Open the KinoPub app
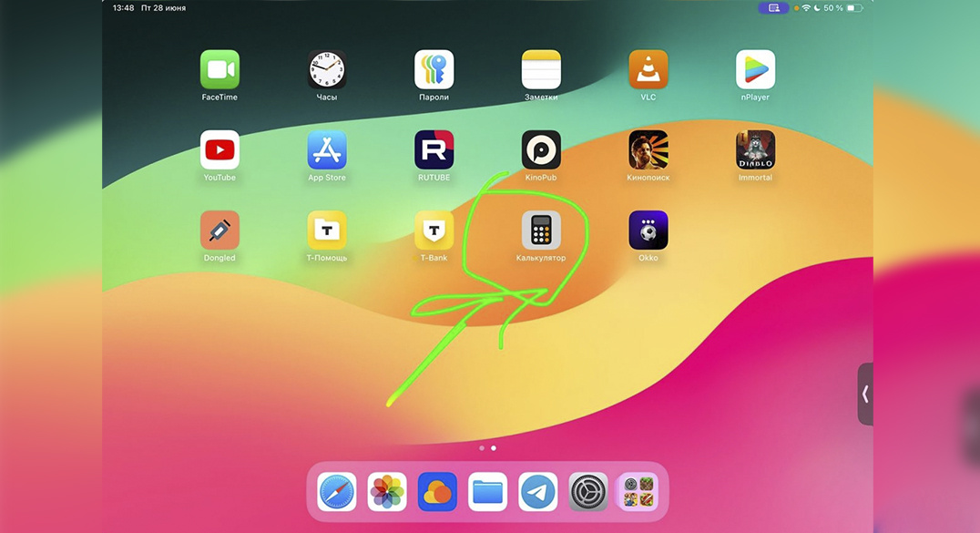 pos(541,149)
